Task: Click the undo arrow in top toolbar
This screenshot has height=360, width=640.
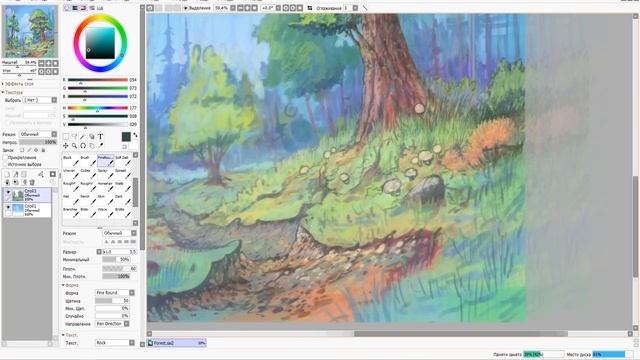Action: [150, 8]
